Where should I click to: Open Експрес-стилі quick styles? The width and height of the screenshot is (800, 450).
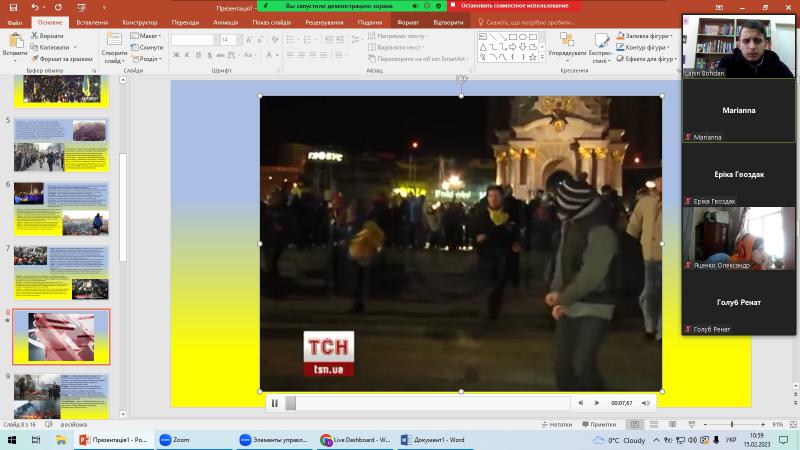pyautogui.click(x=601, y=47)
